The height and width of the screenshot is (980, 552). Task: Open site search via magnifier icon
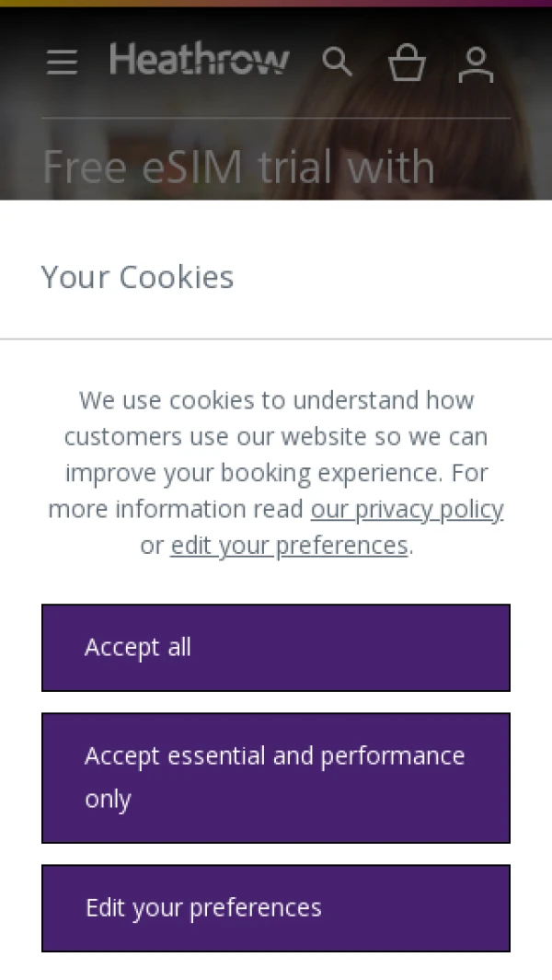pos(337,63)
